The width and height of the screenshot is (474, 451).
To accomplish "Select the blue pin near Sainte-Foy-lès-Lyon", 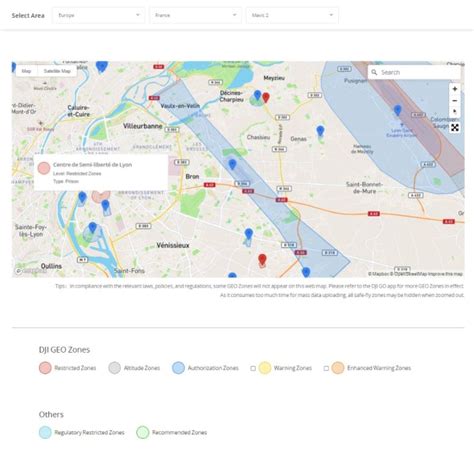I will pos(93,227).
